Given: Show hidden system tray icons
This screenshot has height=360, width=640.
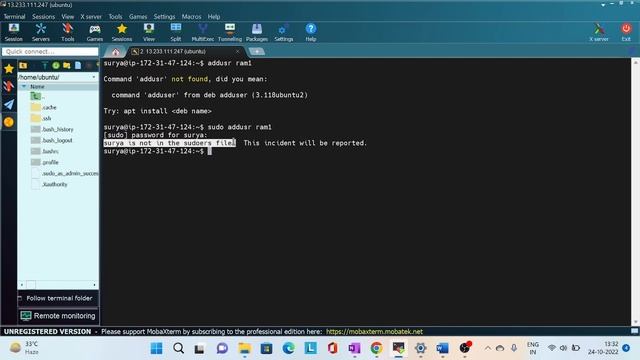Looking at the screenshot, I should (487, 348).
